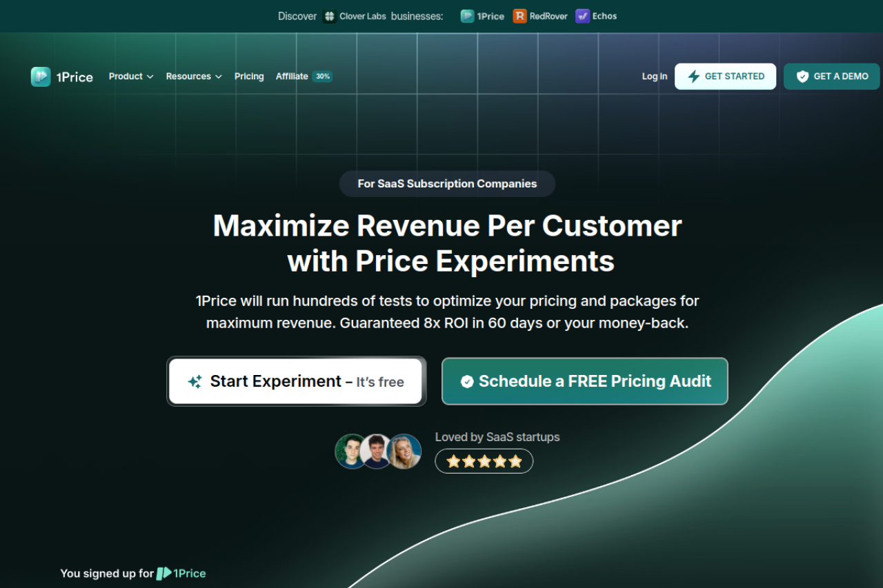Open the Affiliate menu item
This screenshot has height=588, width=883.
click(292, 77)
